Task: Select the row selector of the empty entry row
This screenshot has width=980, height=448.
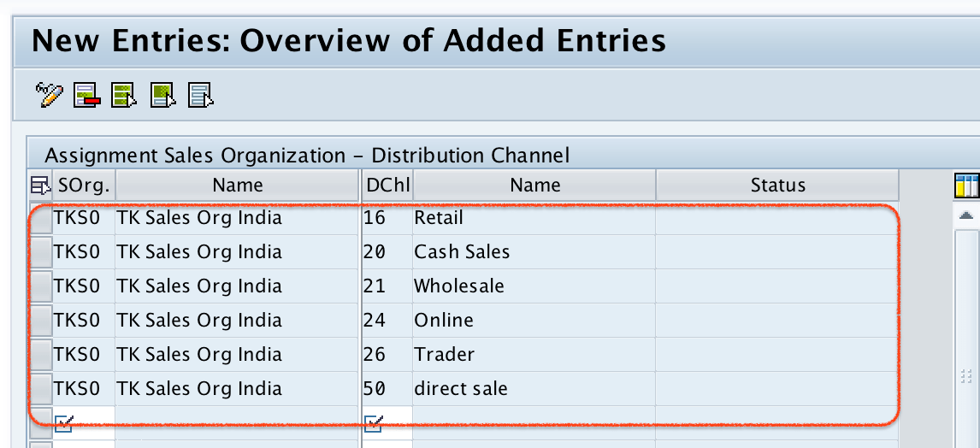Action: coord(41,422)
